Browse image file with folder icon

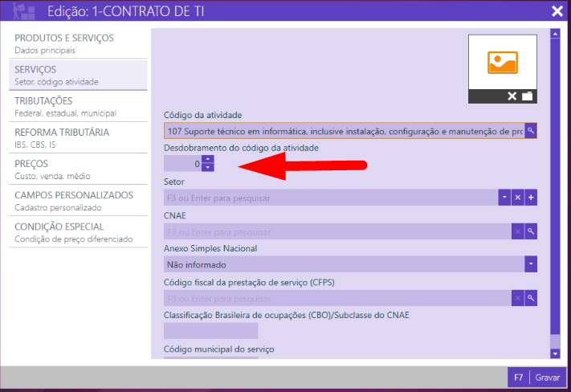tap(528, 96)
